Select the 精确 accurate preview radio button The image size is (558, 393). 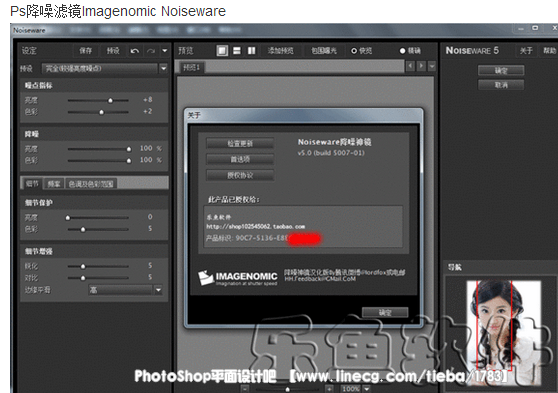click(402, 51)
